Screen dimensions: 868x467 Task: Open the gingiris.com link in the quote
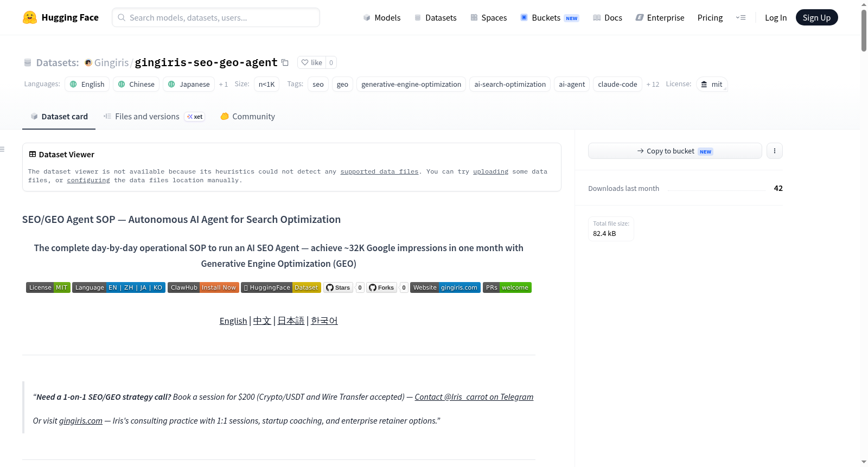coord(81,421)
